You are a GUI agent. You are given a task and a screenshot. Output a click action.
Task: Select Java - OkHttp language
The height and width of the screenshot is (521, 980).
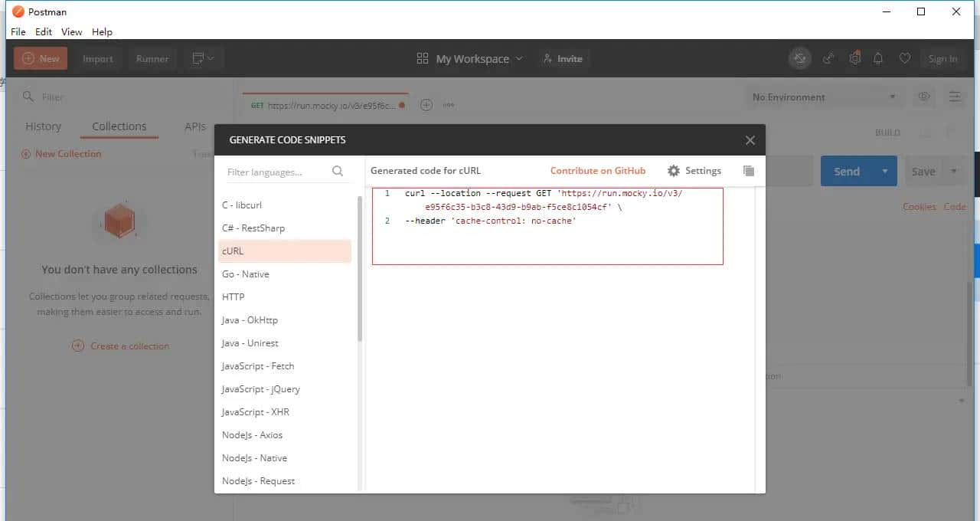point(285,320)
